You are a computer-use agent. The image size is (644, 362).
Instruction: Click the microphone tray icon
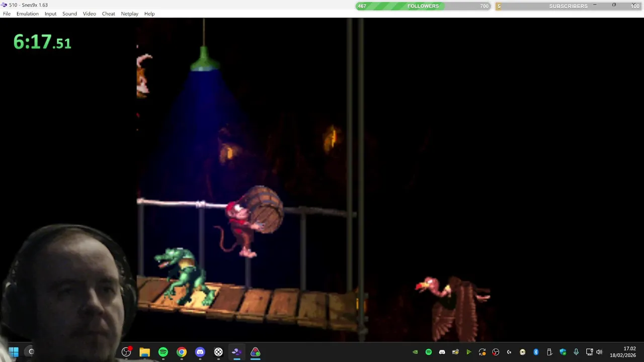tap(576, 352)
